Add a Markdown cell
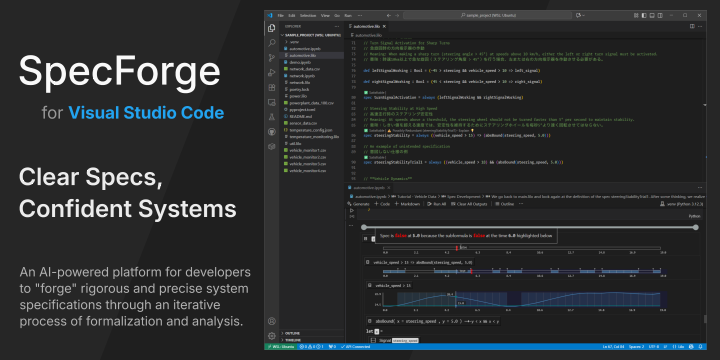The image size is (720, 360). [407, 203]
